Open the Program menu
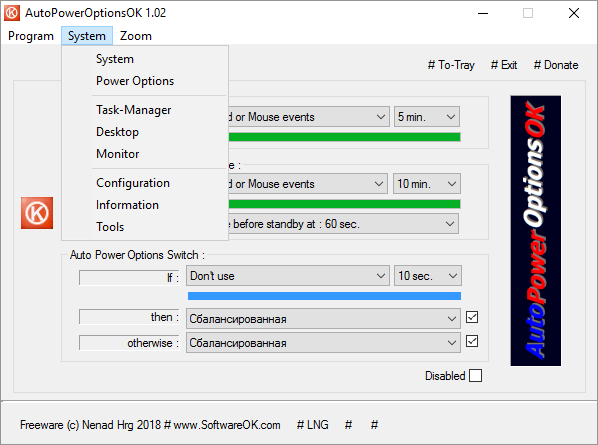 point(31,36)
